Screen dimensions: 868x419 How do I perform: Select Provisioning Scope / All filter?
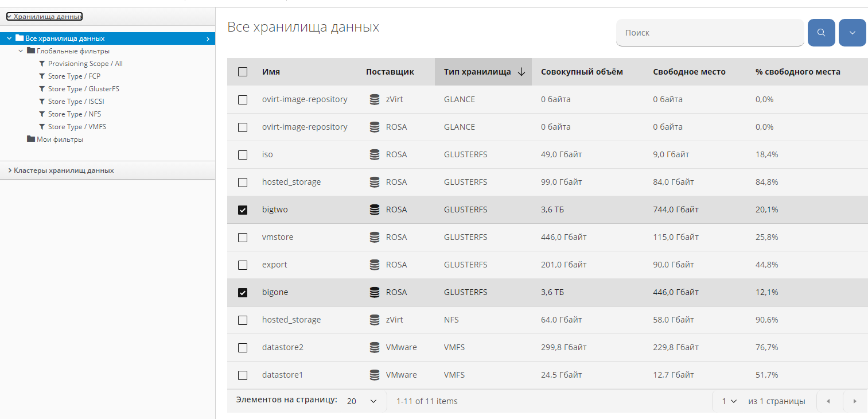coord(85,64)
